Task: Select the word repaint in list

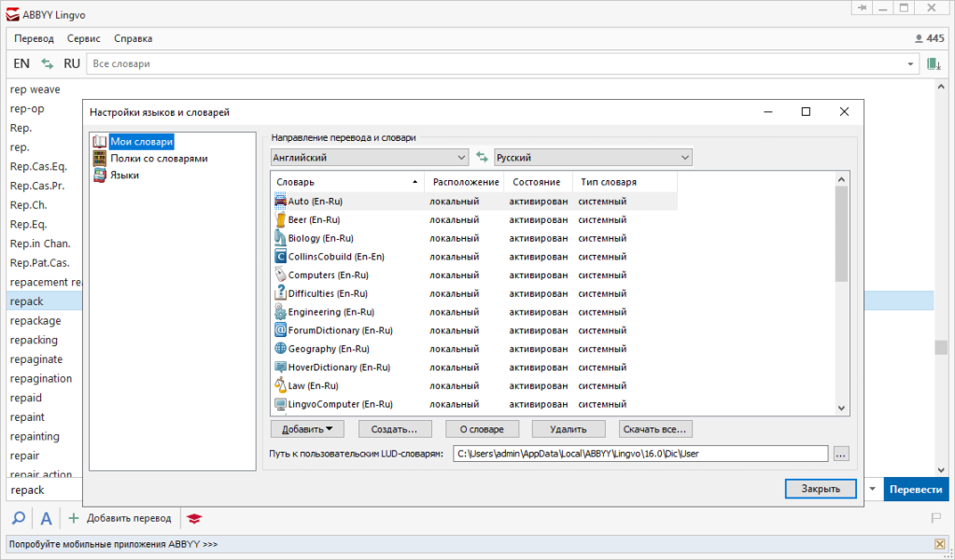Action: tap(27, 417)
